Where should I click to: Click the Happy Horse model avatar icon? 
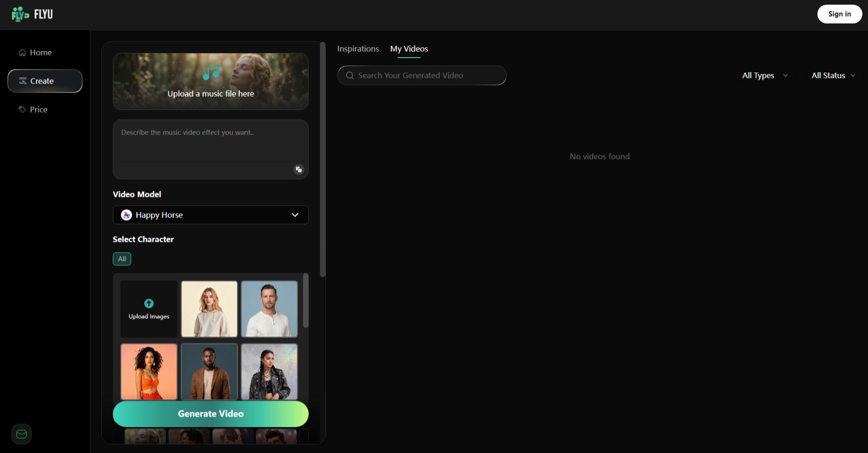coord(127,215)
